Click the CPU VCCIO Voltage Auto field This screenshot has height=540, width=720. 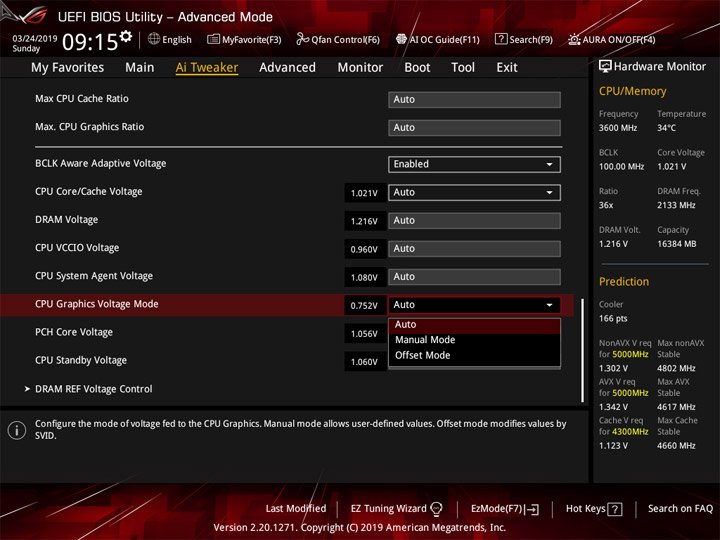474,248
